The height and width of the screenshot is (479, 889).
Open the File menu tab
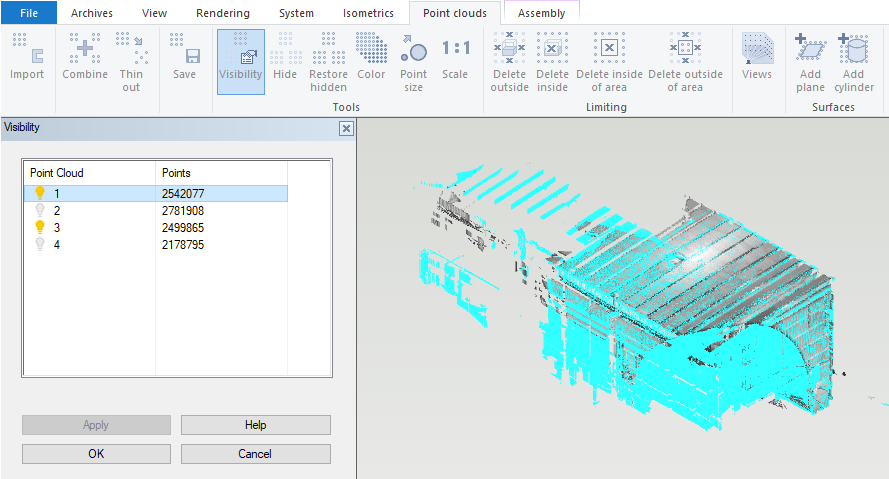(29, 13)
